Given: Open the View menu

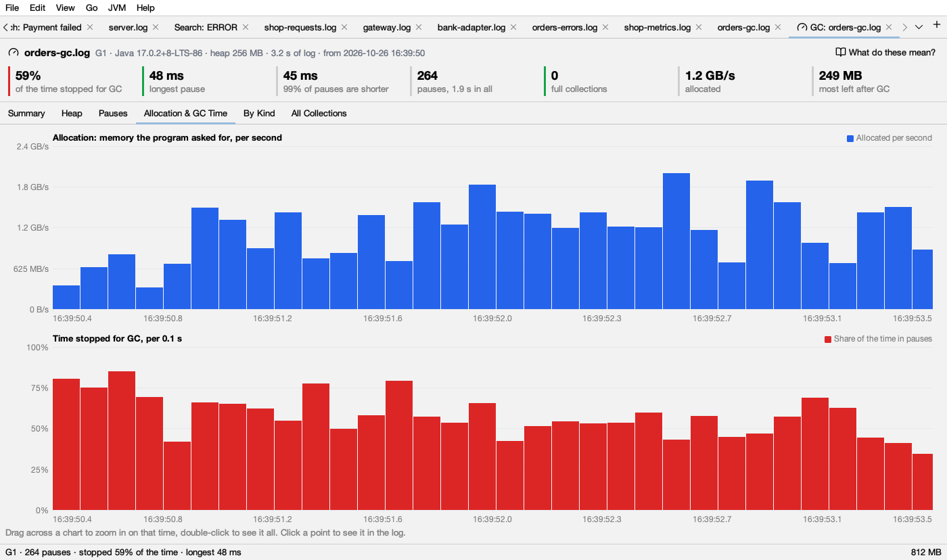Looking at the screenshot, I should coord(66,7).
